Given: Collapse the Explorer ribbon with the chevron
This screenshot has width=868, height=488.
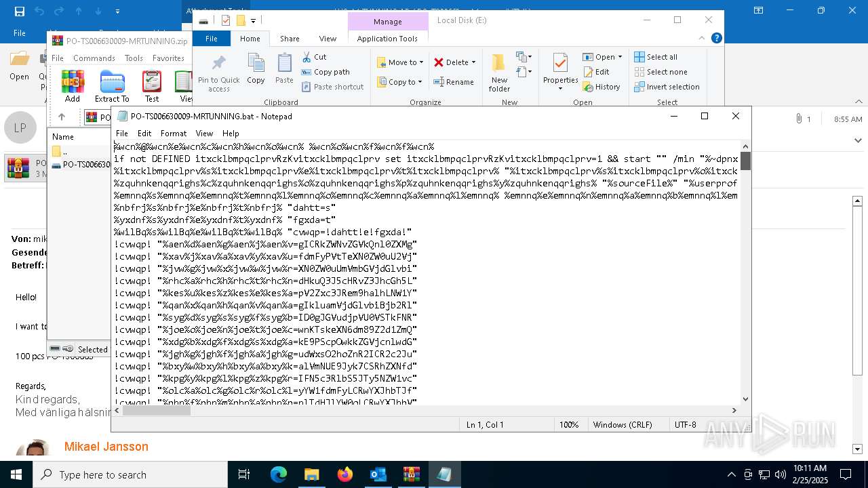Looking at the screenshot, I should click(703, 39).
